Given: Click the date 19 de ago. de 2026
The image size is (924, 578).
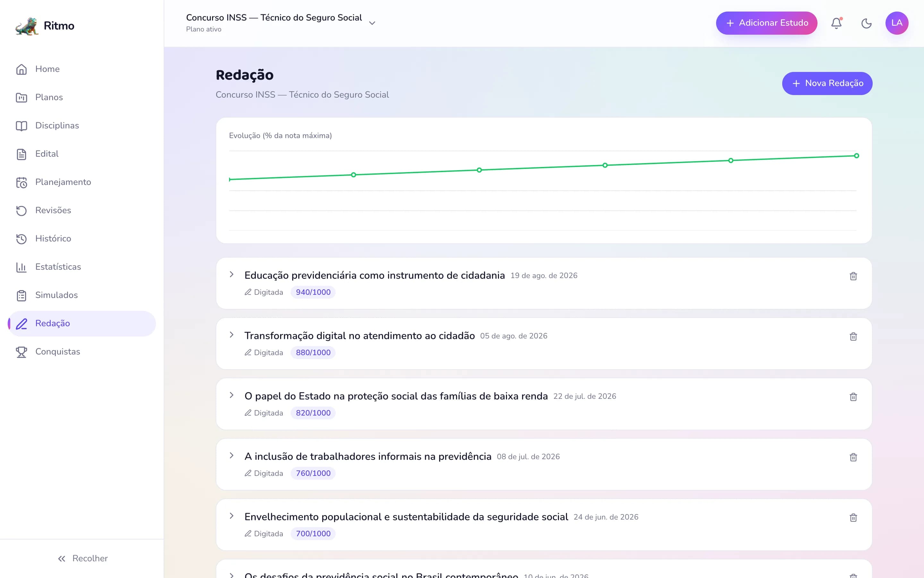Looking at the screenshot, I should pos(544,276).
